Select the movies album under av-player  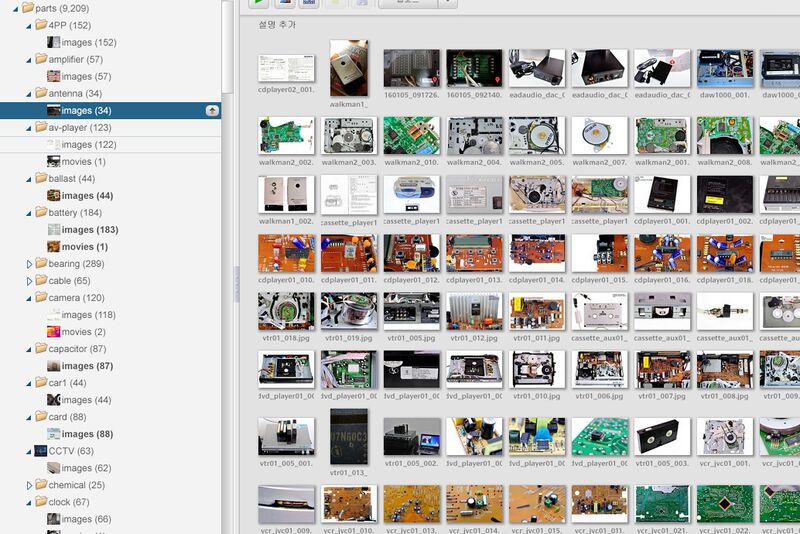pyautogui.click(x=77, y=162)
